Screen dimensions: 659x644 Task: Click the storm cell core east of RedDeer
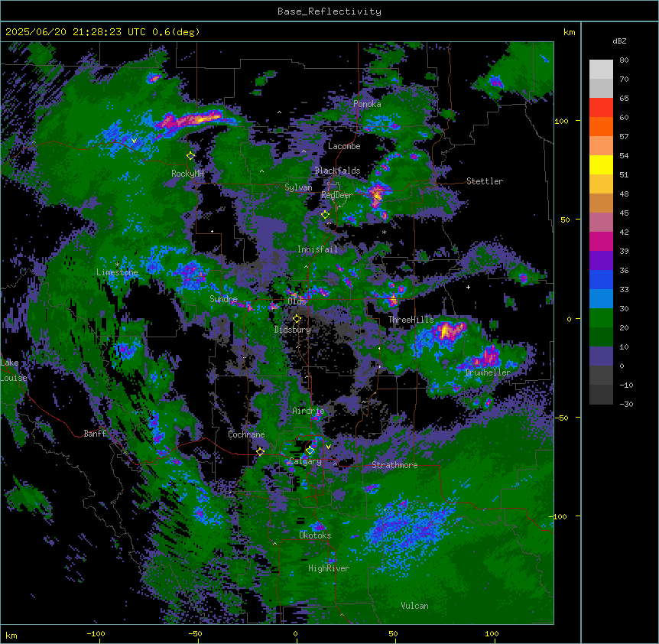tap(377, 196)
